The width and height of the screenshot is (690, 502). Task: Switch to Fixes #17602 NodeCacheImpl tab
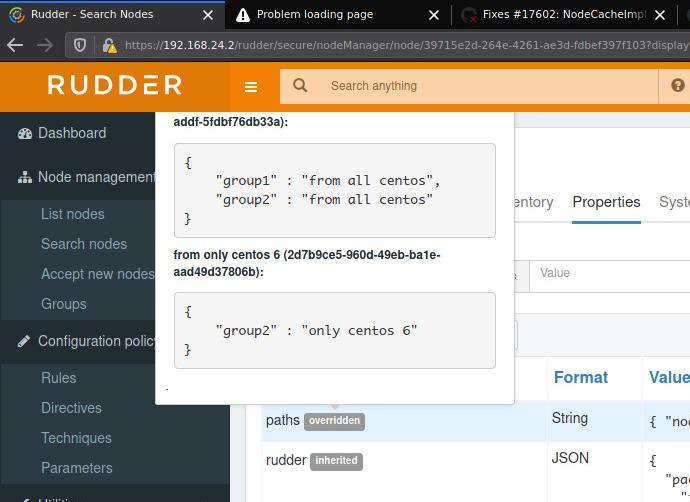564,15
